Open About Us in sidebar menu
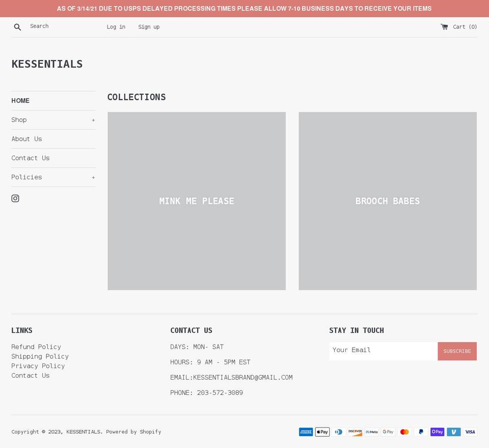Image resolution: width=489 pixels, height=448 pixels. pos(26,139)
